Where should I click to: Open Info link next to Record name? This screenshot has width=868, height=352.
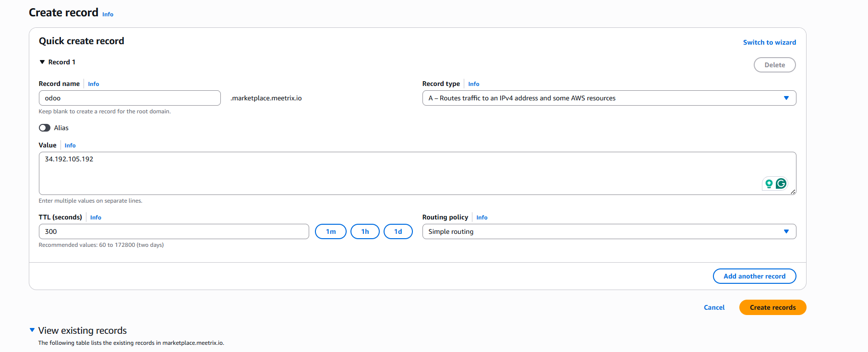pos(94,84)
